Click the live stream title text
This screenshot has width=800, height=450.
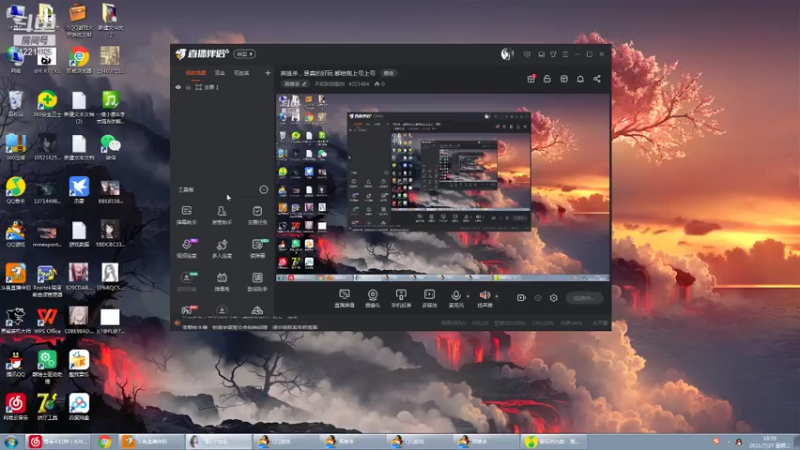click(328, 73)
